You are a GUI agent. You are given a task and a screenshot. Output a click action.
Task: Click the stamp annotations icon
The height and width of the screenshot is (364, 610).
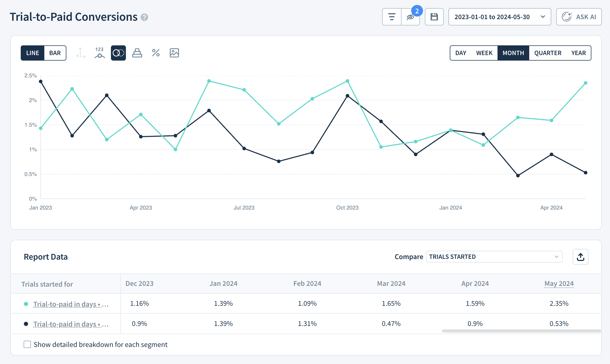(137, 53)
